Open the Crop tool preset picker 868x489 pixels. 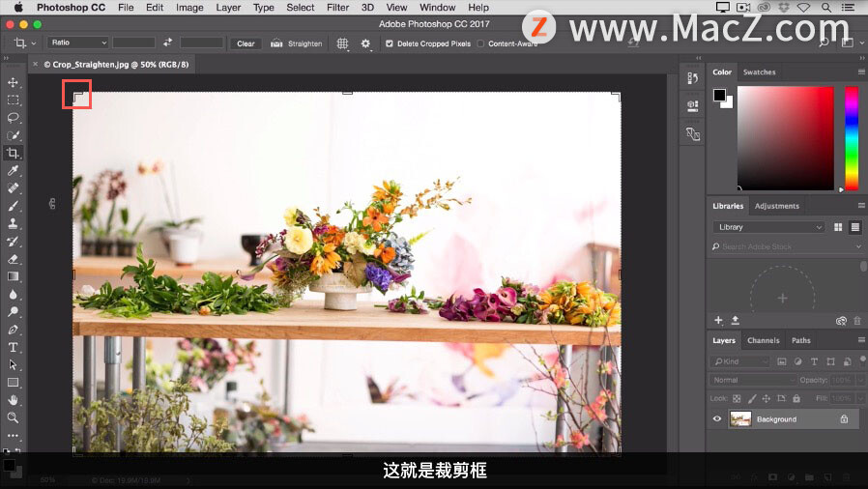(x=25, y=43)
